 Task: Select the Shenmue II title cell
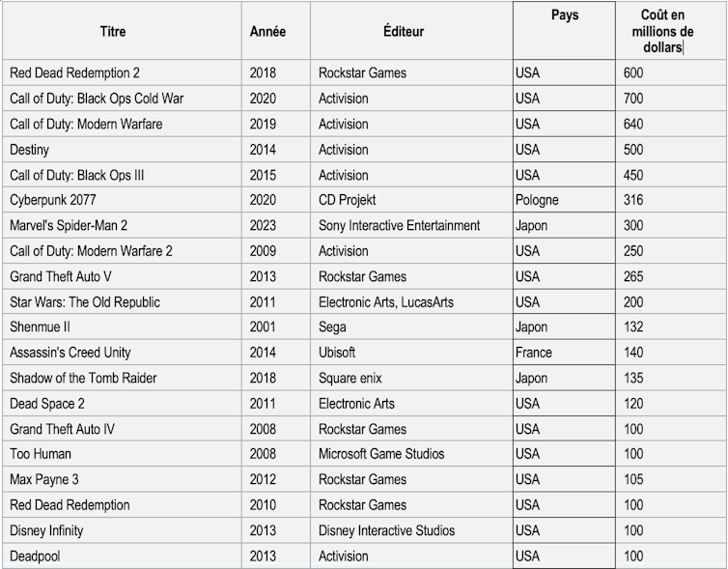pos(40,327)
